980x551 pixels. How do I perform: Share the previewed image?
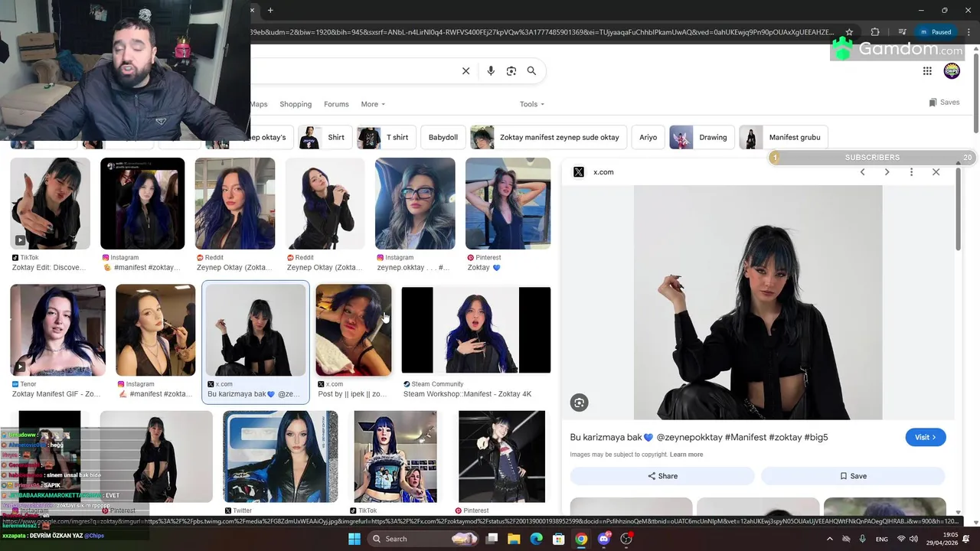click(662, 476)
